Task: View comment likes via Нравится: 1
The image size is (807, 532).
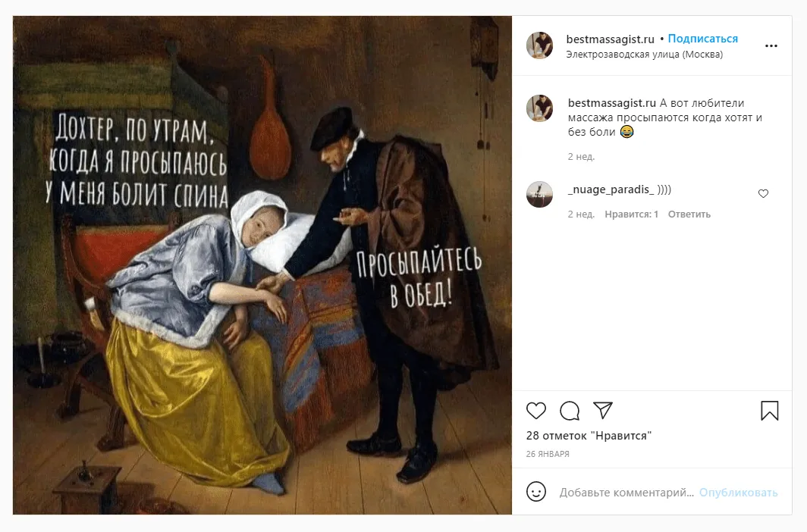Action: tap(632, 214)
